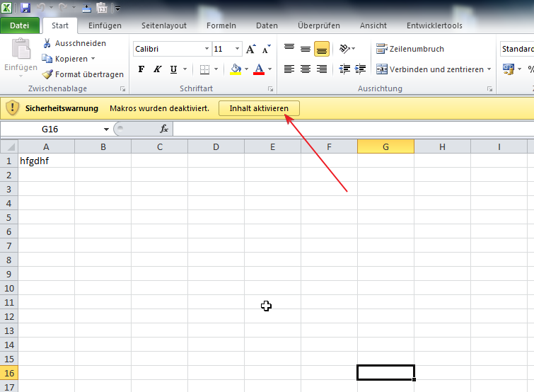Open fill color dropdown arrow
This screenshot has width=534, height=392.
point(246,69)
